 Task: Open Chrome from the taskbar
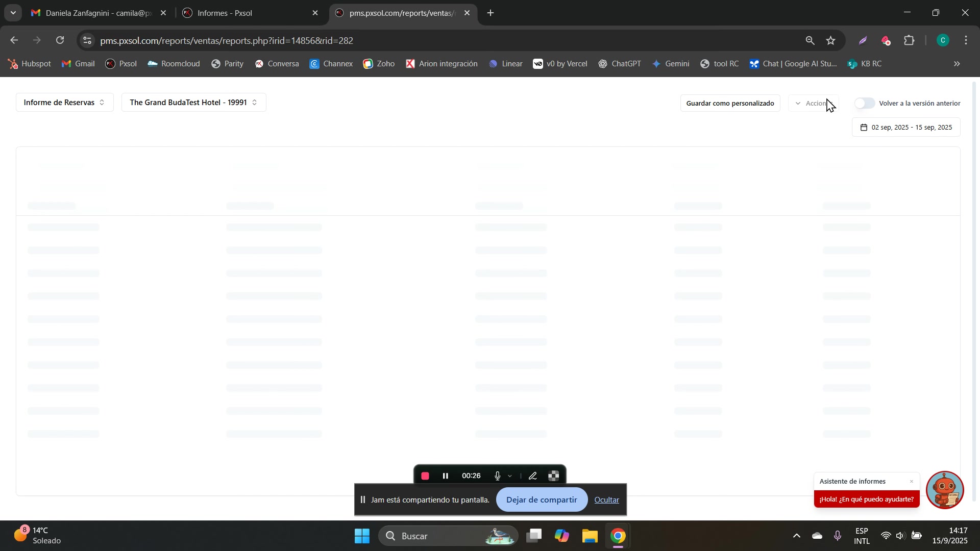618,536
